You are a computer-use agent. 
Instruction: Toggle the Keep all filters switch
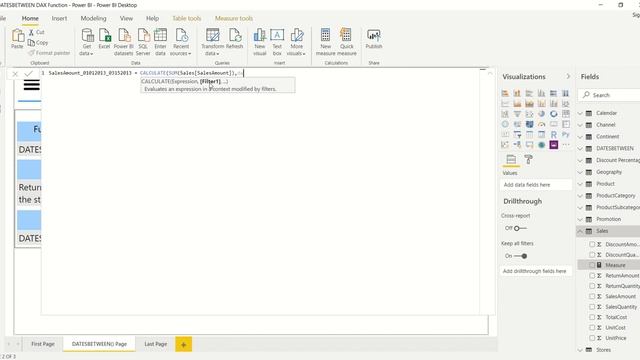pyautogui.click(x=520, y=256)
